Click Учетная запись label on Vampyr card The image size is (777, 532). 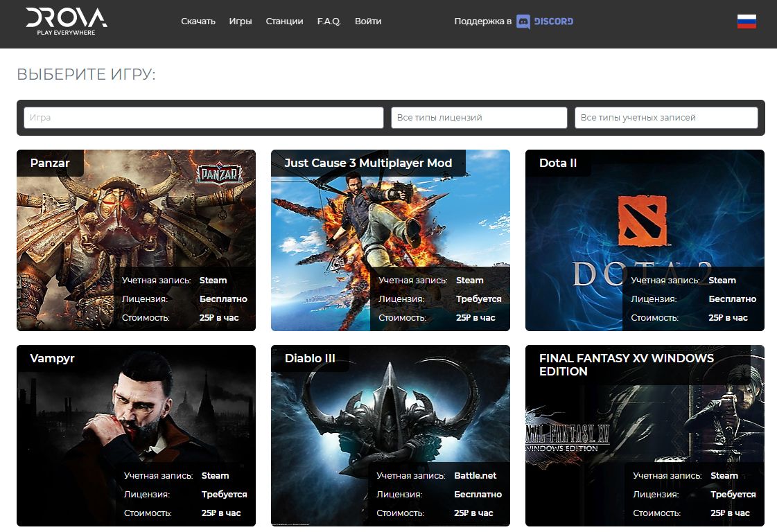159,475
